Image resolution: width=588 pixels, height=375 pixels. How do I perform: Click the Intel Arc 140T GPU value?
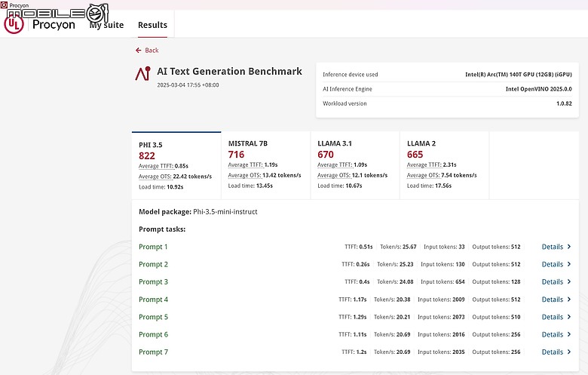518,75
